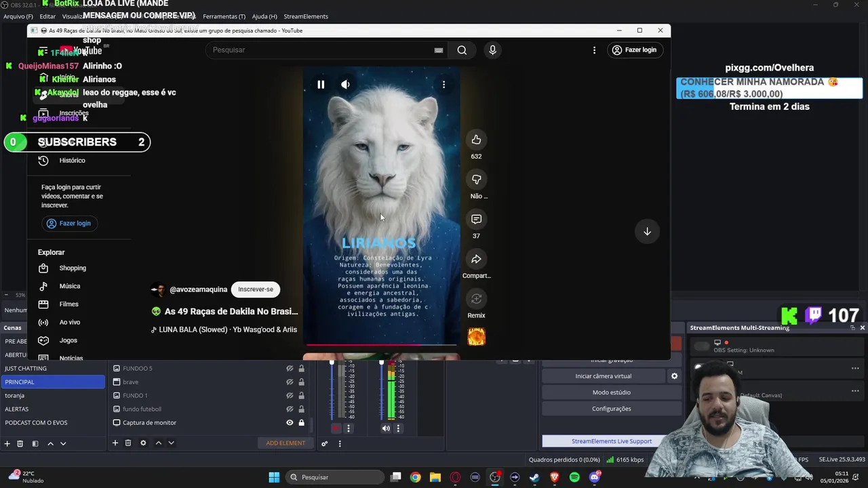Mute the second mixer channel speaker
868x488 pixels.
(386, 428)
